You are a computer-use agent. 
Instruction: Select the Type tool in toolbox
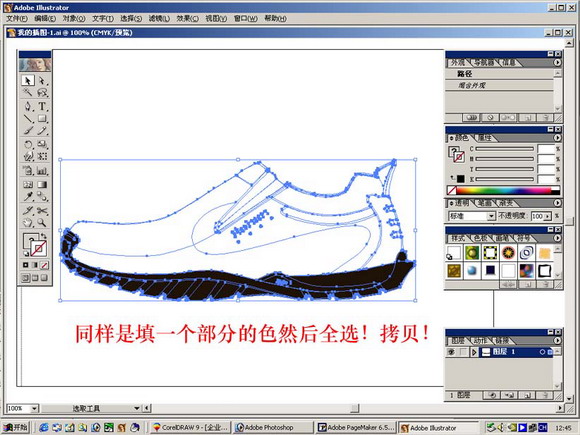(43, 106)
